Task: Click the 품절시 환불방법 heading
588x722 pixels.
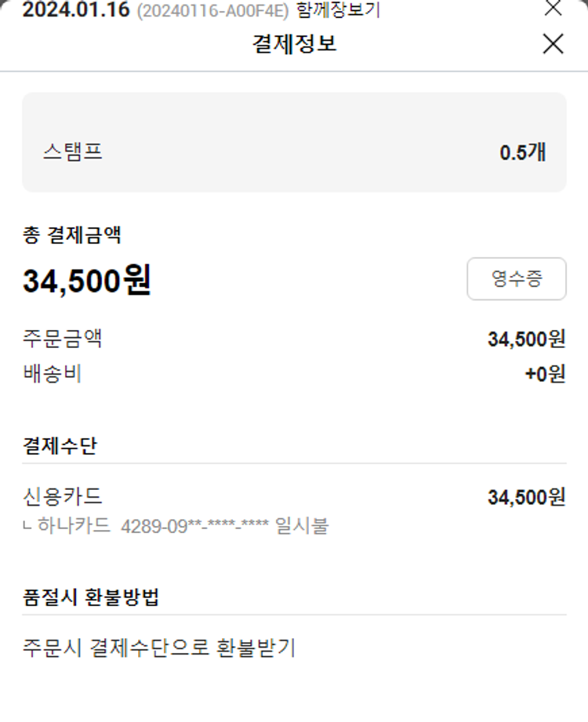Action: pos(91,597)
